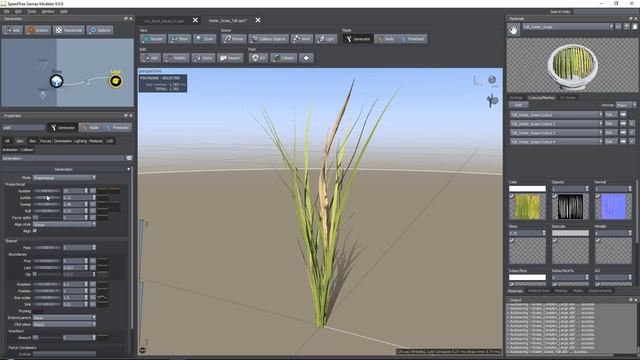Open the first Tall_Water_Grass Cutout dropdown
640x360 pixels.
click(x=556, y=115)
